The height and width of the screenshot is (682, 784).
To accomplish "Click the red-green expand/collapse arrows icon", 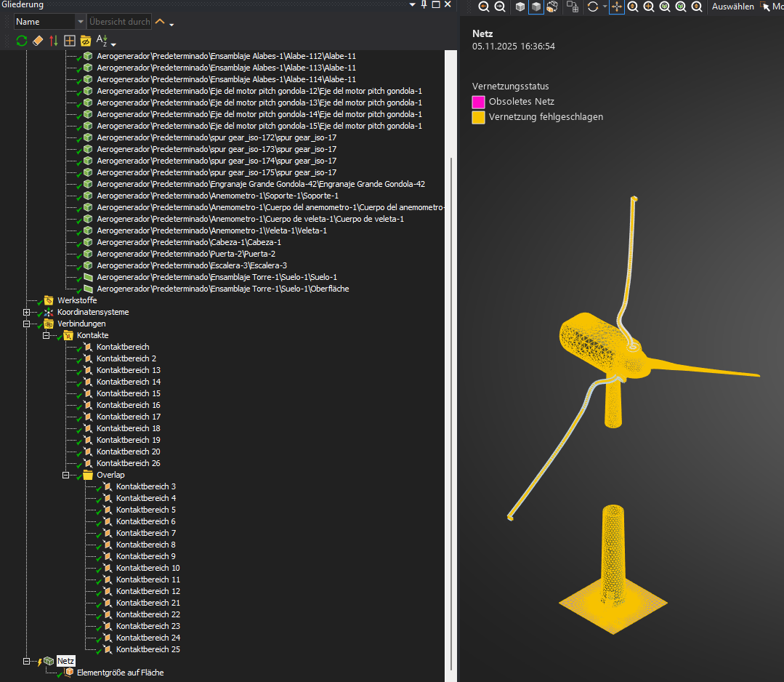I will (54, 41).
